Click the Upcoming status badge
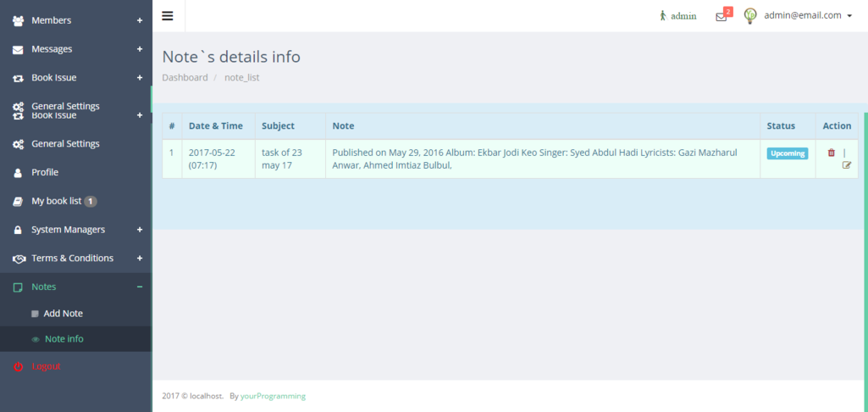This screenshot has height=412, width=868. click(788, 153)
